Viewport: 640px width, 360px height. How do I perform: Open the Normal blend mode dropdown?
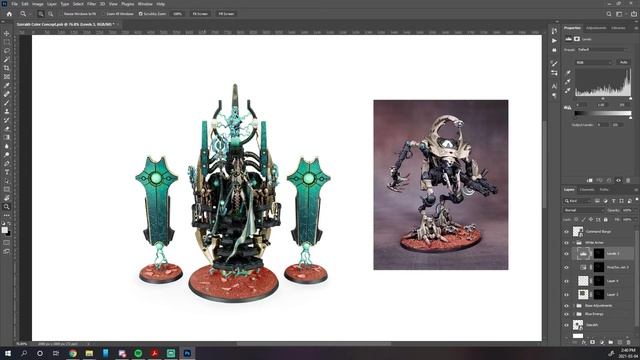[584, 210]
